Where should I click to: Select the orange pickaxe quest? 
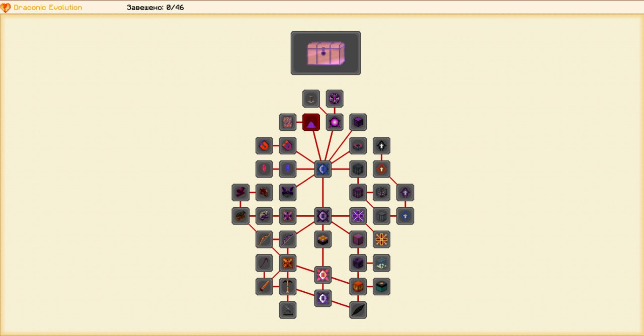288,286
